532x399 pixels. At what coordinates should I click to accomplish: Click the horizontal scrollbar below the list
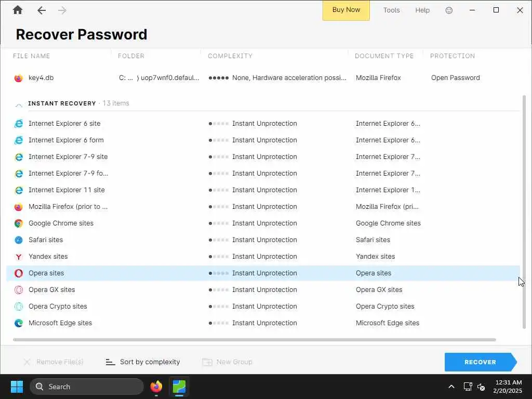coord(255,340)
